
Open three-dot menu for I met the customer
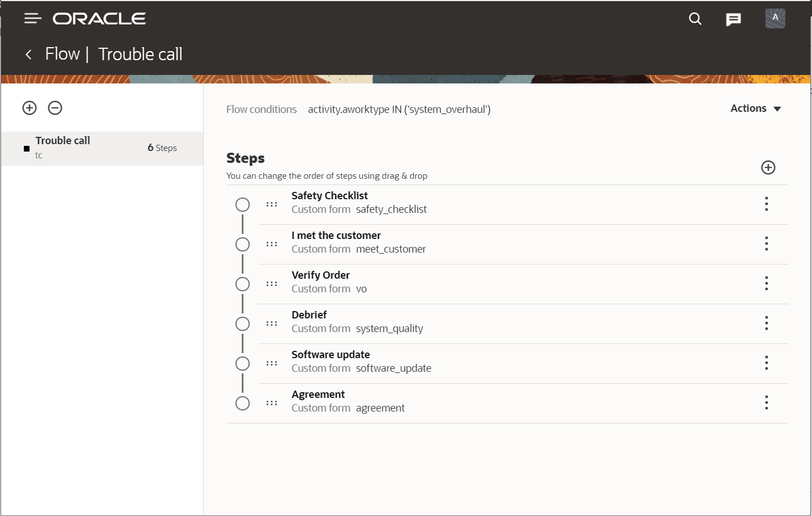(766, 244)
